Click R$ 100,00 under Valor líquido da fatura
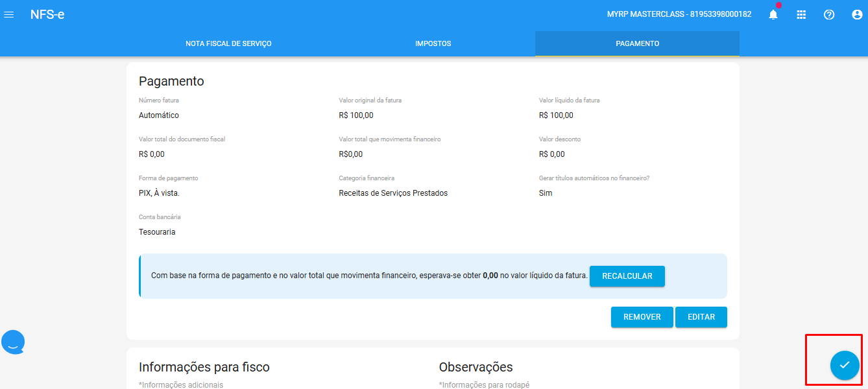868x389 pixels. [x=556, y=115]
